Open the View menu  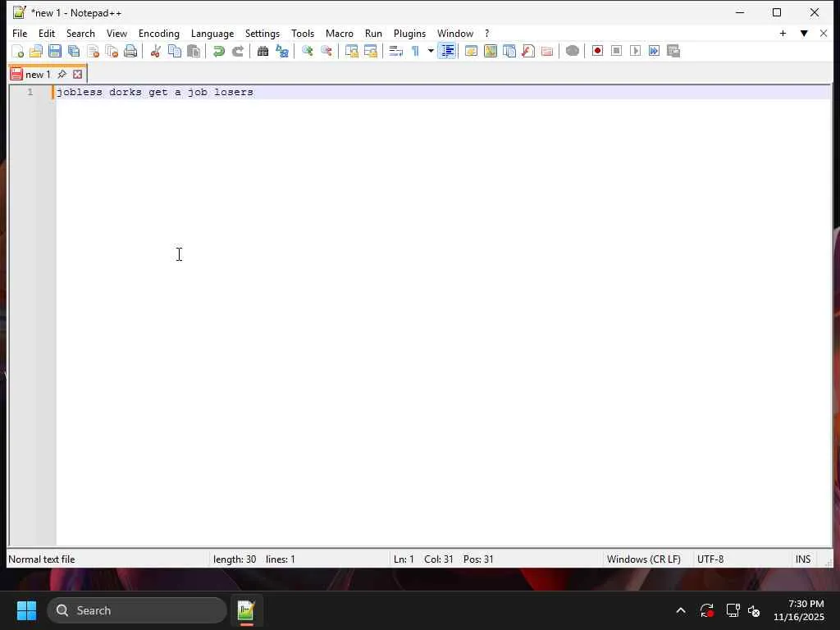click(x=116, y=33)
